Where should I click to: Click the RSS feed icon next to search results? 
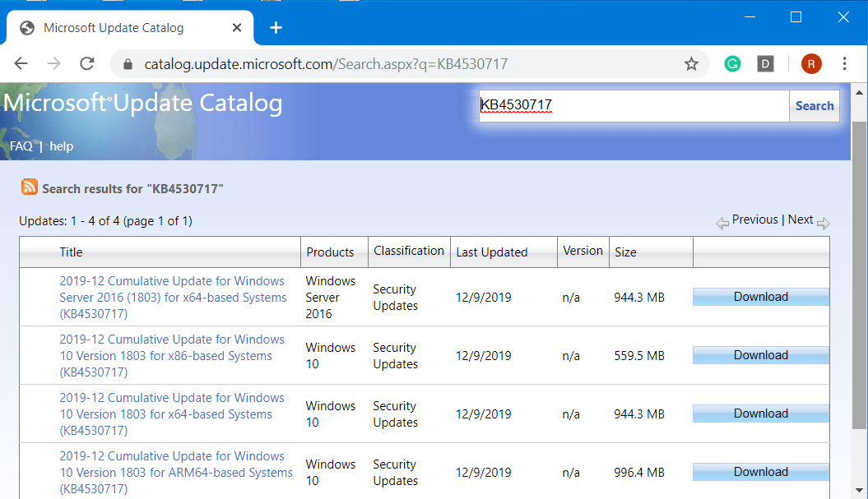(29, 187)
